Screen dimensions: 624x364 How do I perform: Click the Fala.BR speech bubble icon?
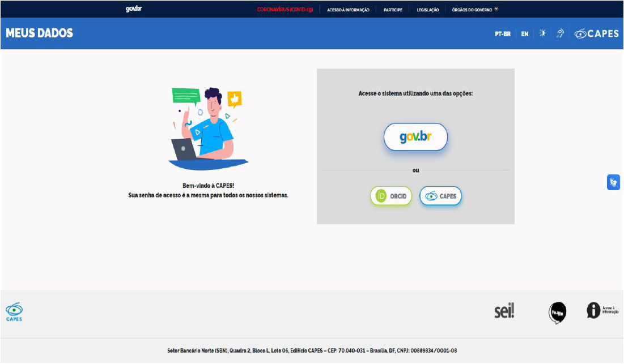pyautogui.click(x=557, y=312)
